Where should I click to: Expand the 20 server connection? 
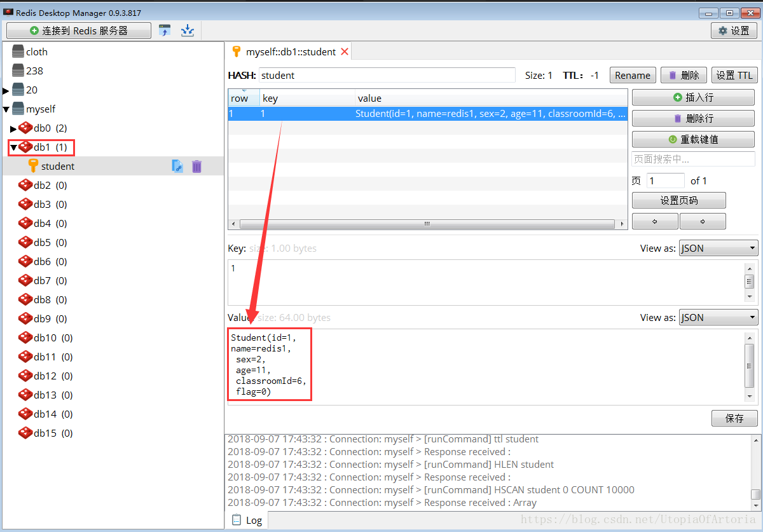[x=6, y=90]
